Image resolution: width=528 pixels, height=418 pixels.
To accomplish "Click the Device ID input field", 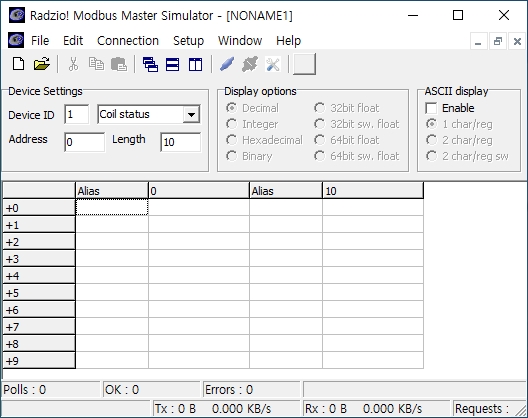I will (77, 114).
